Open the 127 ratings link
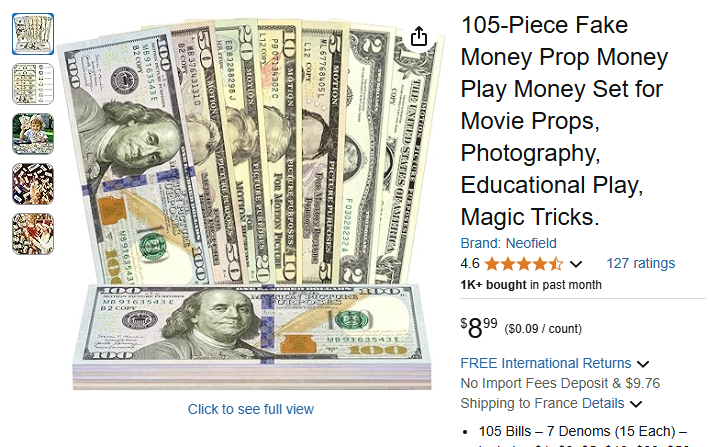The width and height of the screenshot is (710, 447). 640,263
